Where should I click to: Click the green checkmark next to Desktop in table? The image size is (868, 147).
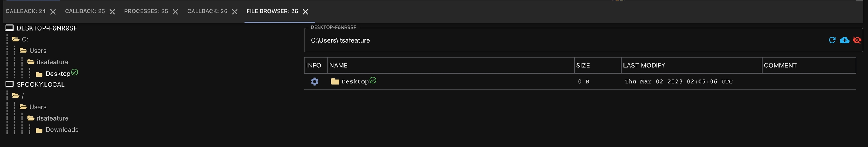[373, 80]
